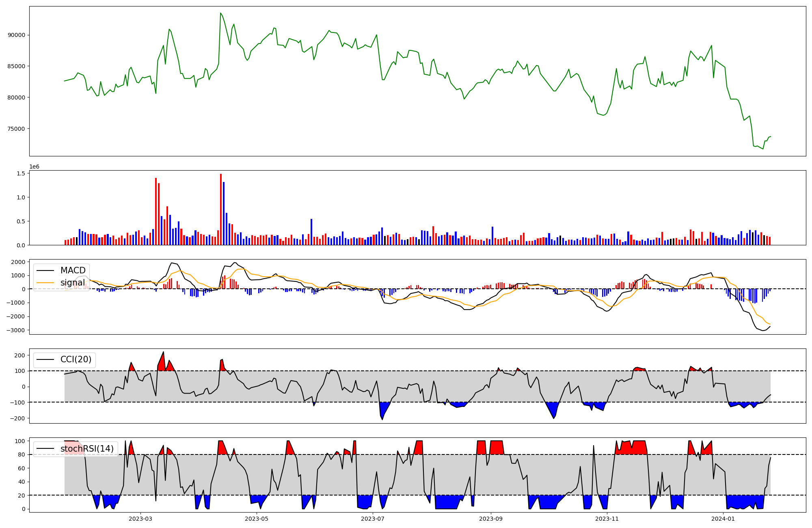Click the 1.5 volume axis tick label
The image size is (812, 528).
[21, 173]
